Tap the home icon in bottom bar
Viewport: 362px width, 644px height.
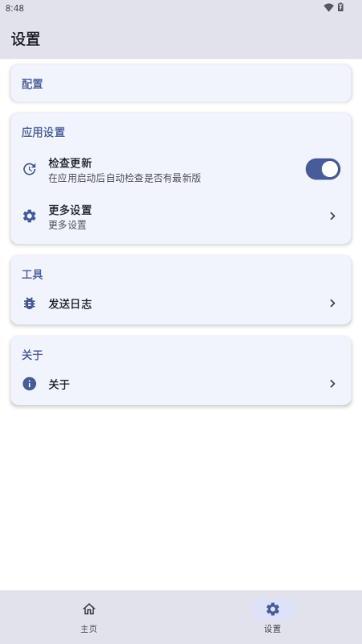[x=88, y=609]
